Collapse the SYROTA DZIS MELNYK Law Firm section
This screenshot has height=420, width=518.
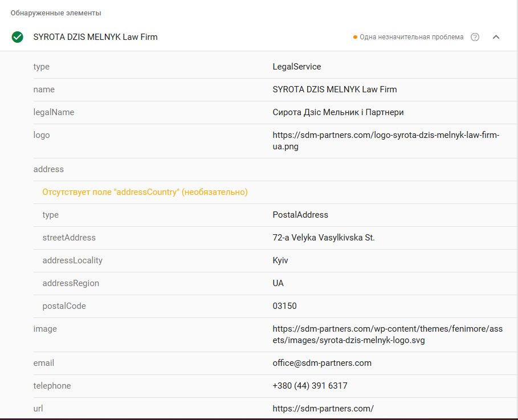(496, 37)
